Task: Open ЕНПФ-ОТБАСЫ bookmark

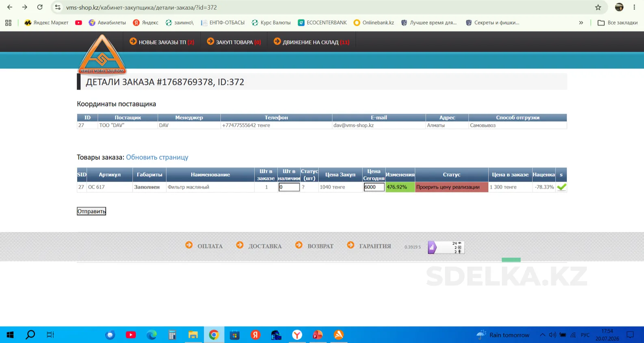Action: pyautogui.click(x=223, y=23)
